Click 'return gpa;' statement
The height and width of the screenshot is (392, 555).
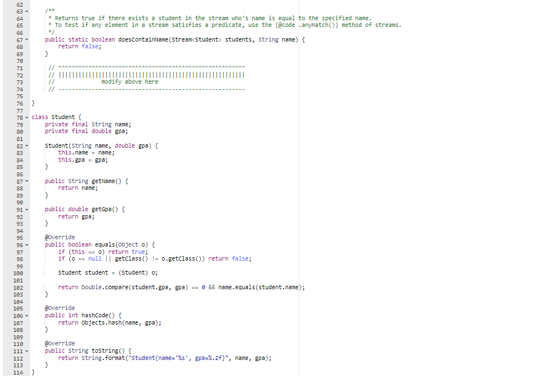[76, 216]
